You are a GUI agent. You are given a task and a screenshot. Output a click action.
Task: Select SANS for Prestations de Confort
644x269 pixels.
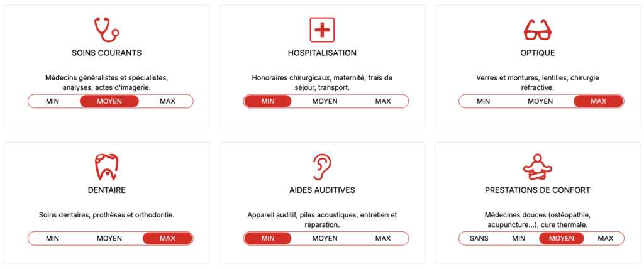click(480, 238)
